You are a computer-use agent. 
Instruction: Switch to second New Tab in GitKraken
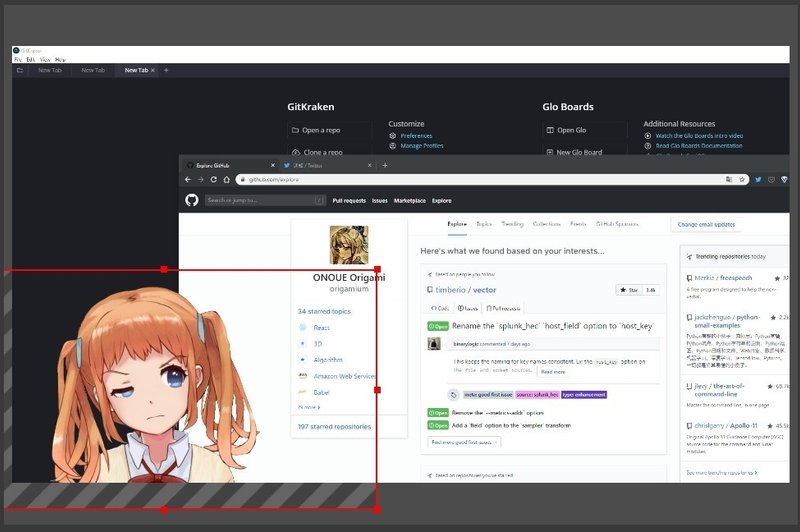pyautogui.click(x=93, y=70)
